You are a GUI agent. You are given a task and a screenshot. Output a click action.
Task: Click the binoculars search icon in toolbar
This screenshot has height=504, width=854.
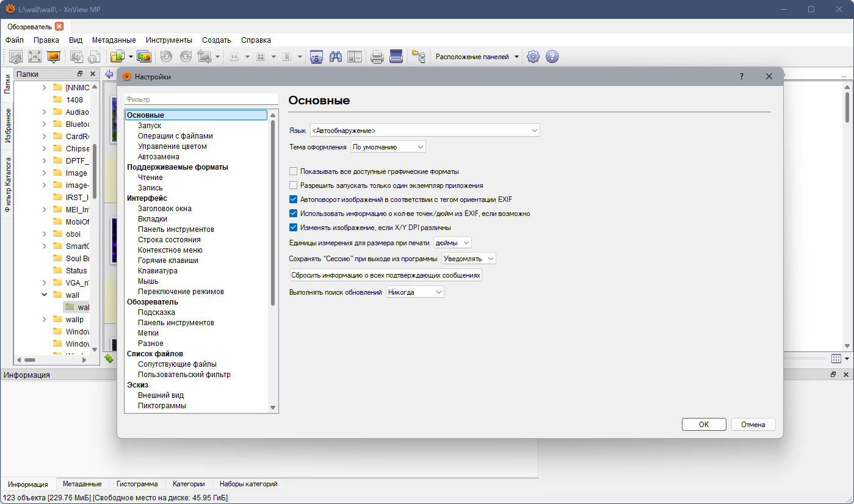pyautogui.click(x=335, y=57)
